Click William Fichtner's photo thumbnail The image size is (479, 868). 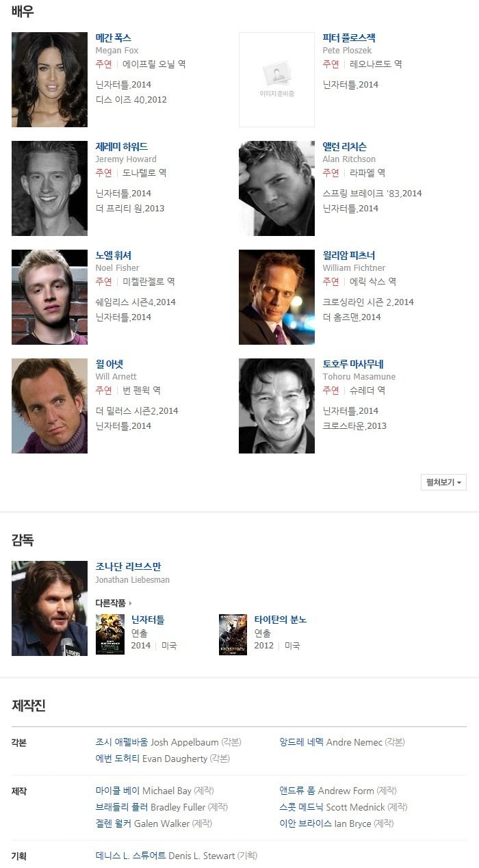coord(276,297)
